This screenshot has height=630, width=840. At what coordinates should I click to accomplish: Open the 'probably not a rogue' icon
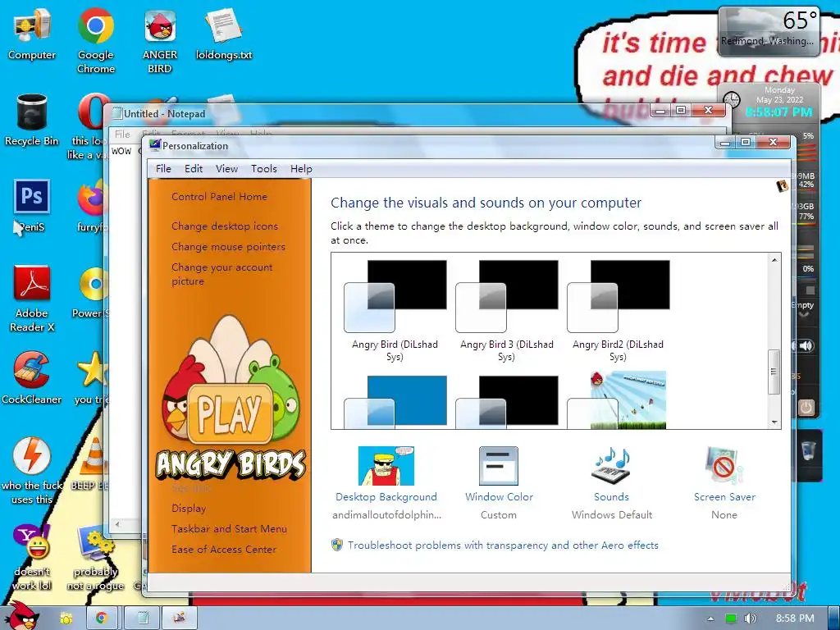click(95, 557)
